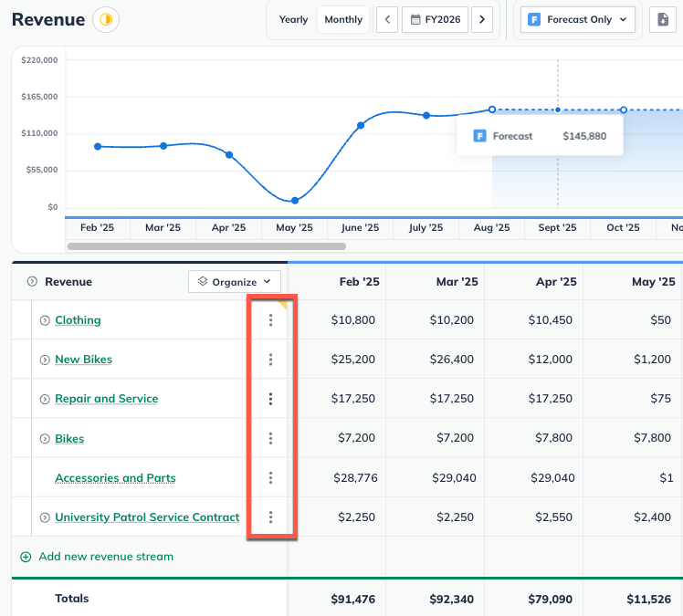Image resolution: width=683 pixels, height=616 pixels.
Task: Select Clothing Feb '25 cell $10,800
Action: [352, 320]
